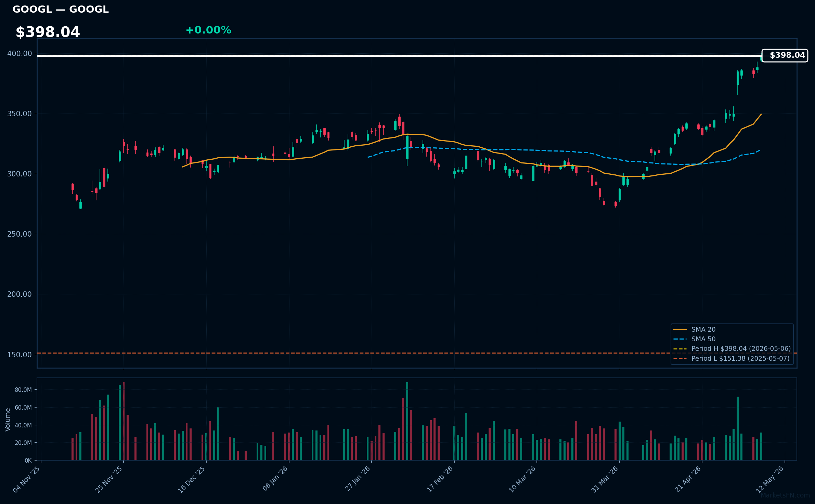Image resolution: width=815 pixels, height=504 pixels.
Task: Click the 25 Nov '25 date label
Action: coord(109,479)
